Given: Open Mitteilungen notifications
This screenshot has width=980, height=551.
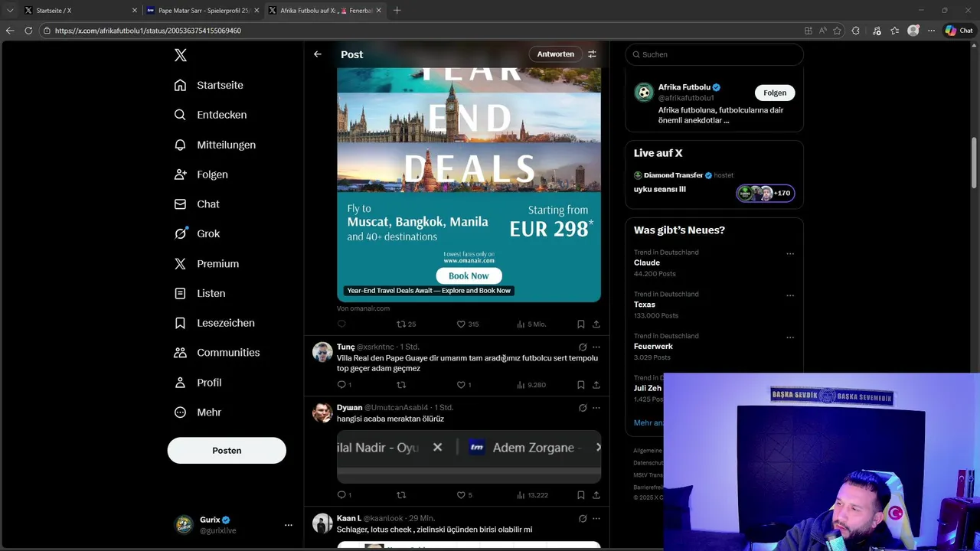Looking at the screenshot, I should click(215, 145).
